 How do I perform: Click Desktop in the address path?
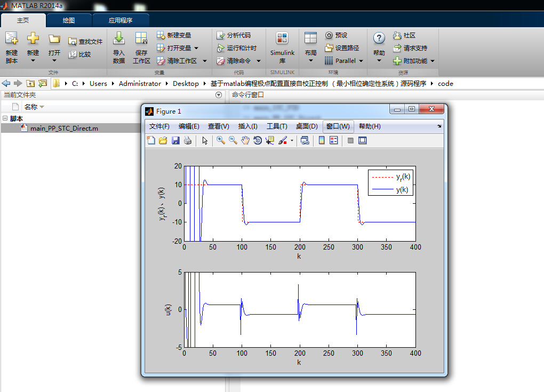pyautogui.click(x=186, y=84)
